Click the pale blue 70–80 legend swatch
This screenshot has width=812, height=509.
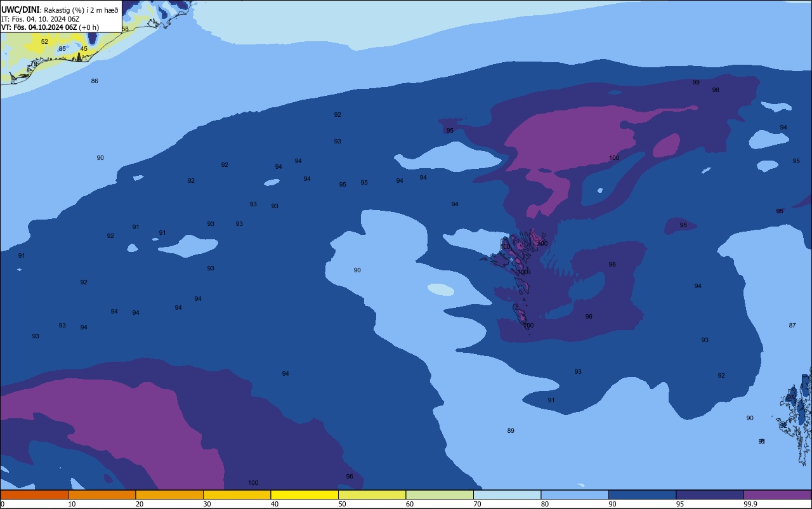point(507,494)
